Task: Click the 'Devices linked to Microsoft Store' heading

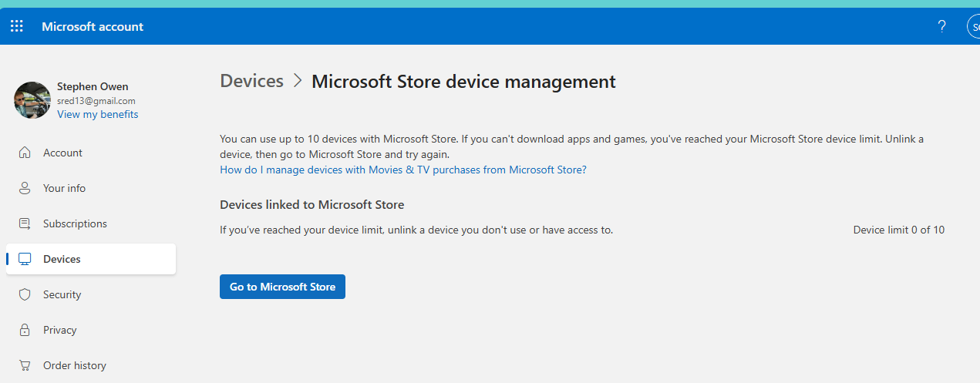Action: point(312,204)
